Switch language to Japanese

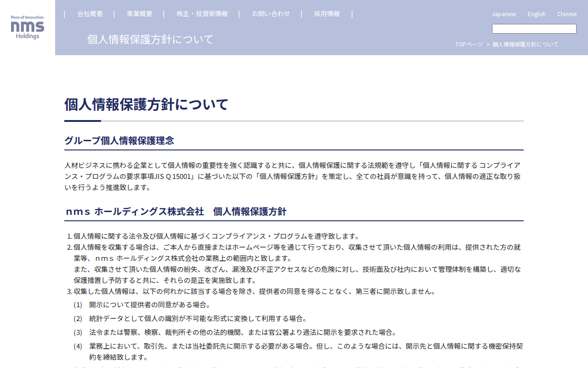[x=504, y=14]
